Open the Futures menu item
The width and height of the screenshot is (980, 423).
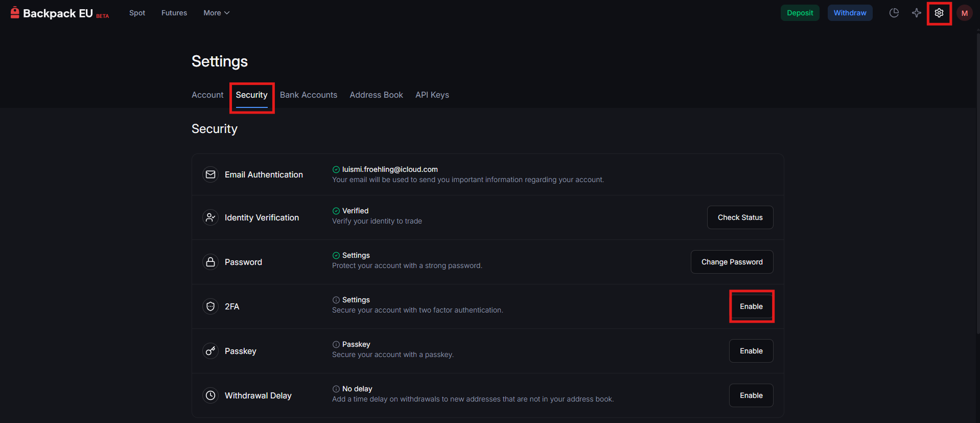tap(174, 13)
